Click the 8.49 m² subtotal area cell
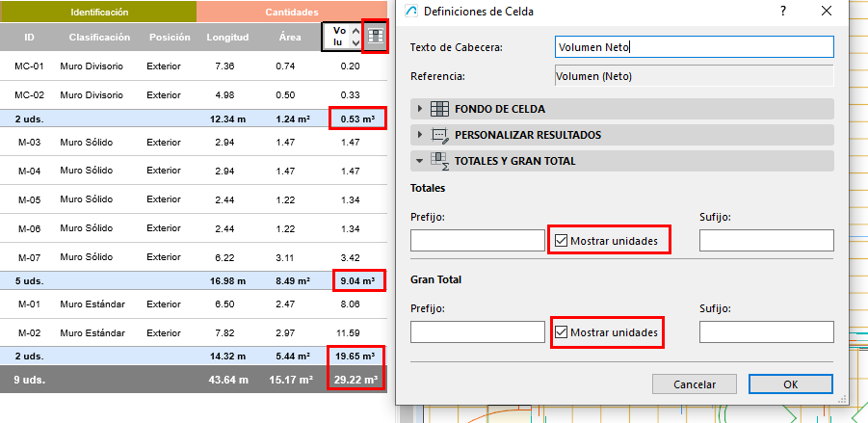868x423 pixels. pos(292,280)
